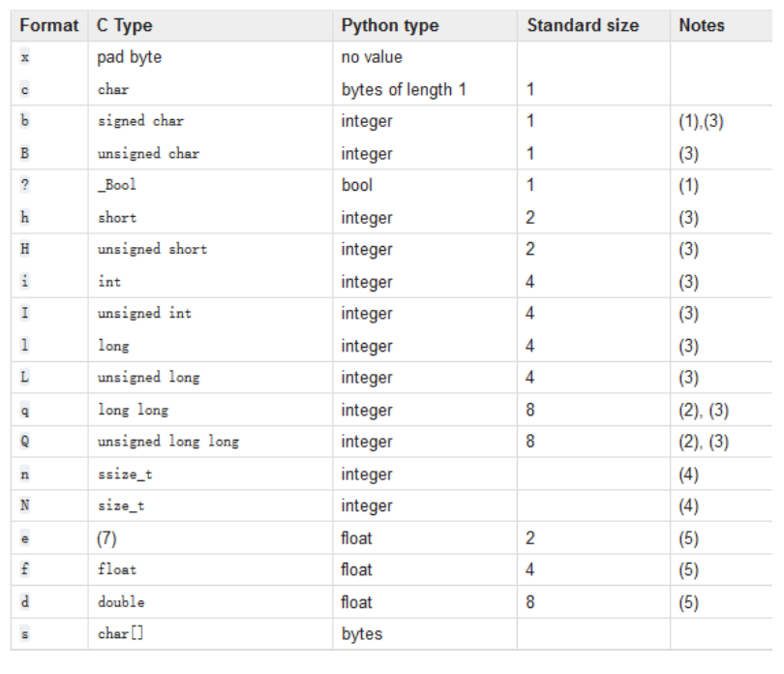The width and height of the screenshot is (784, 674).
Task: Open note (5) in the double row
Action: point(688,602)
